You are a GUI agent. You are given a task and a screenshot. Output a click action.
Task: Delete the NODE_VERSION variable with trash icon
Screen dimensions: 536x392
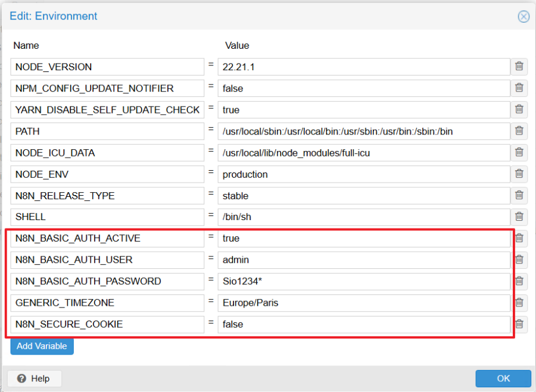point(519,67)
